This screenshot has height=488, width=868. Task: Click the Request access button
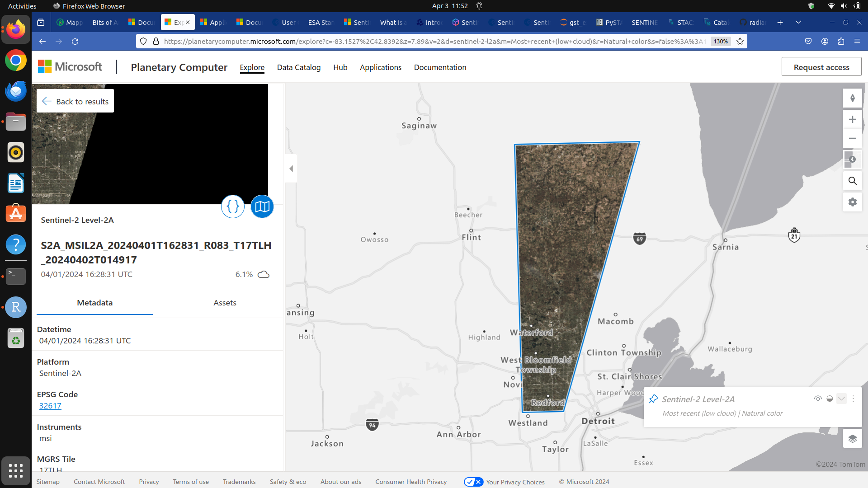(821, 66)
